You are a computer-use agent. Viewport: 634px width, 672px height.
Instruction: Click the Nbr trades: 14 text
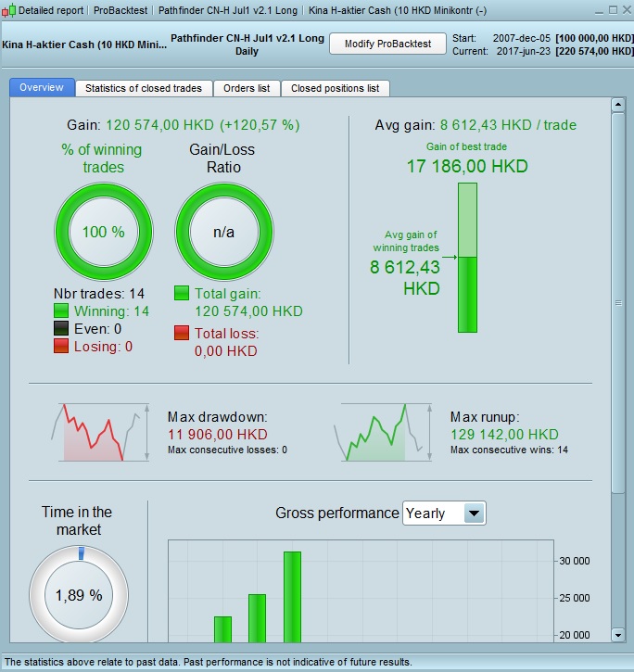98,294
